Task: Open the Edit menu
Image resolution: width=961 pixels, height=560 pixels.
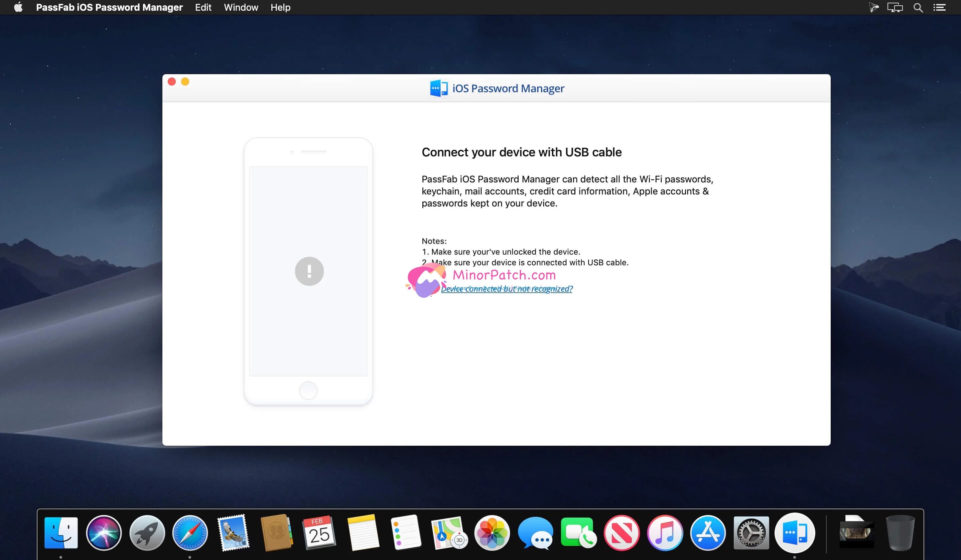Action: tap(203, 8)
